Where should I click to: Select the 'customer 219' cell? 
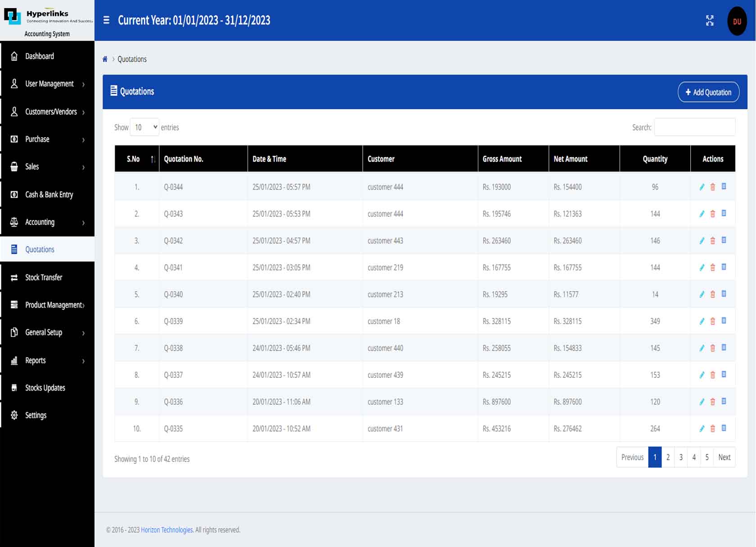pos(420,267)
